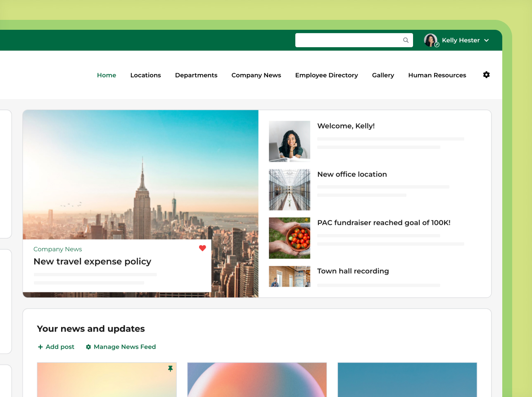Click Kelly Hester's profile avatar
Viewport: 532px width, 397px height.
pyautogui.click(x=431, y=40)
